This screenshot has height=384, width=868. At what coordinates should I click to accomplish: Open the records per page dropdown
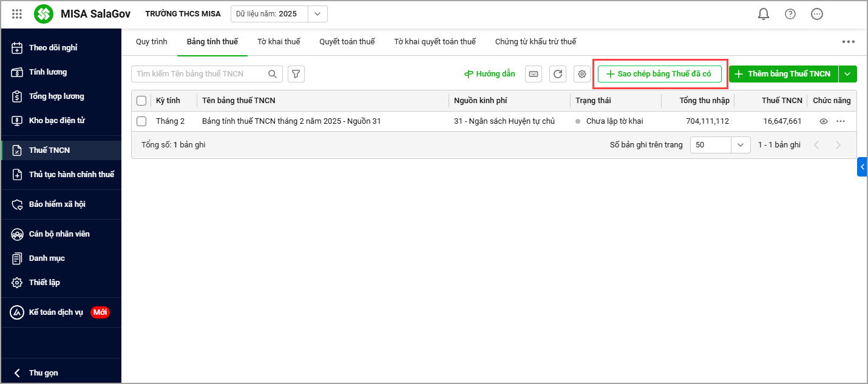click(740, 145)
